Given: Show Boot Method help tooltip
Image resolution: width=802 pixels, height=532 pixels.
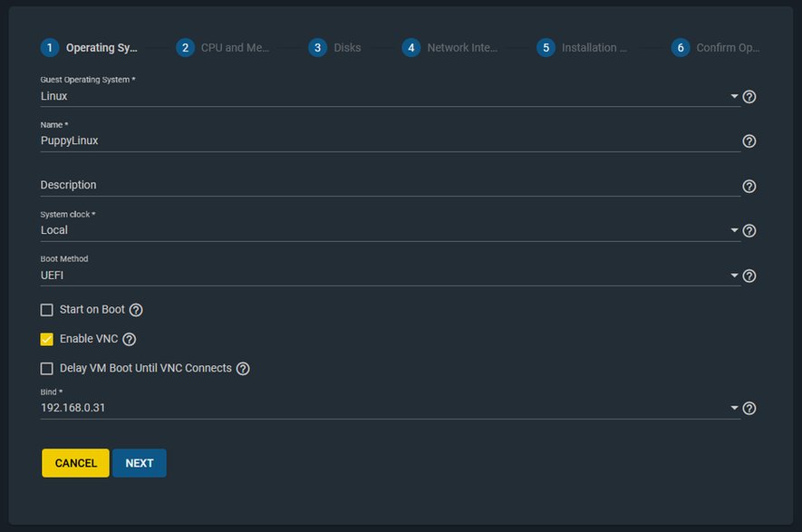Looking at the screenshot, I should [749, 276].
